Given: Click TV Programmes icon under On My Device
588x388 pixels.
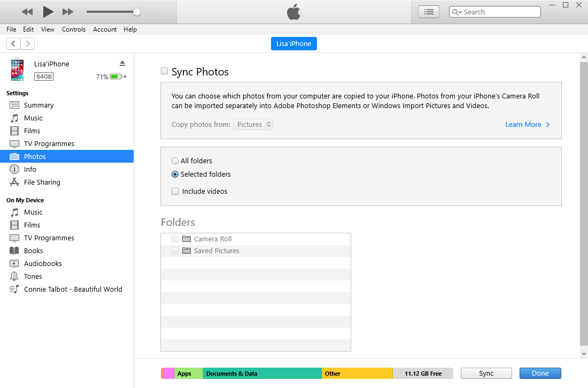Looking at the screenshot, I should [x=14, y=238].
